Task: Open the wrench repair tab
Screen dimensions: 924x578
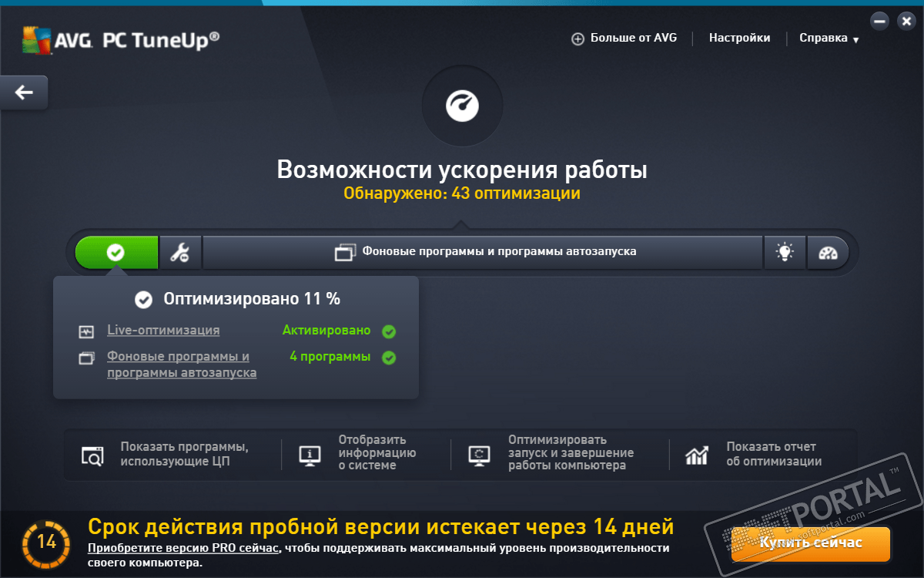Action: point(180,252)
